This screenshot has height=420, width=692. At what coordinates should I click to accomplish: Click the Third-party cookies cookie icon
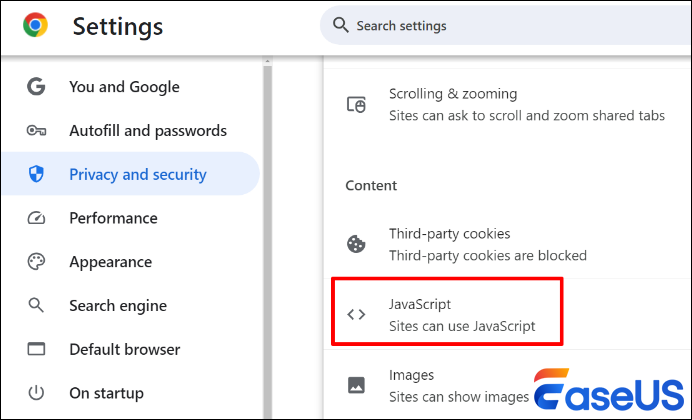pos(356,244)
